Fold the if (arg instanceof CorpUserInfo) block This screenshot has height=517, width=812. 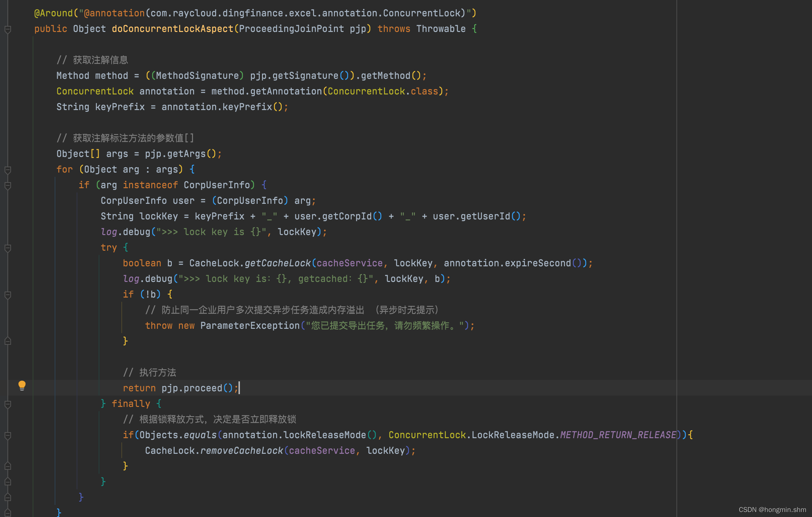(x=7, y=185)
